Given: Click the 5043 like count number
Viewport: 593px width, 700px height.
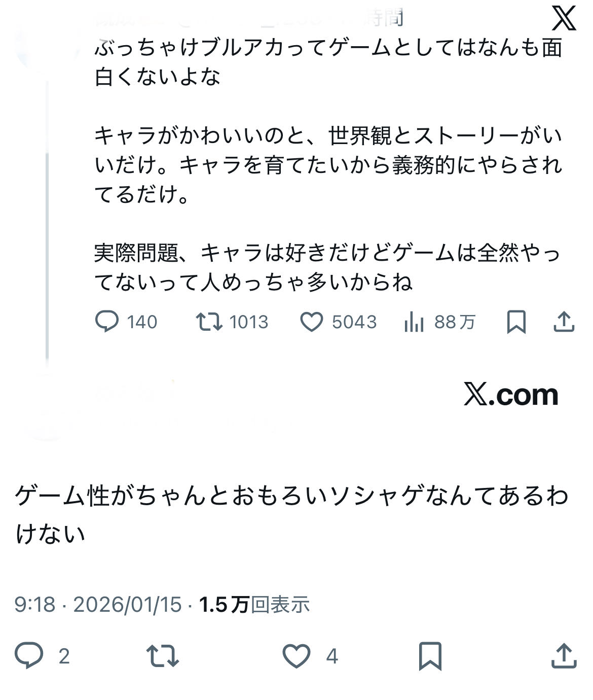Looking at the screenshot, I should pos(354,322).
